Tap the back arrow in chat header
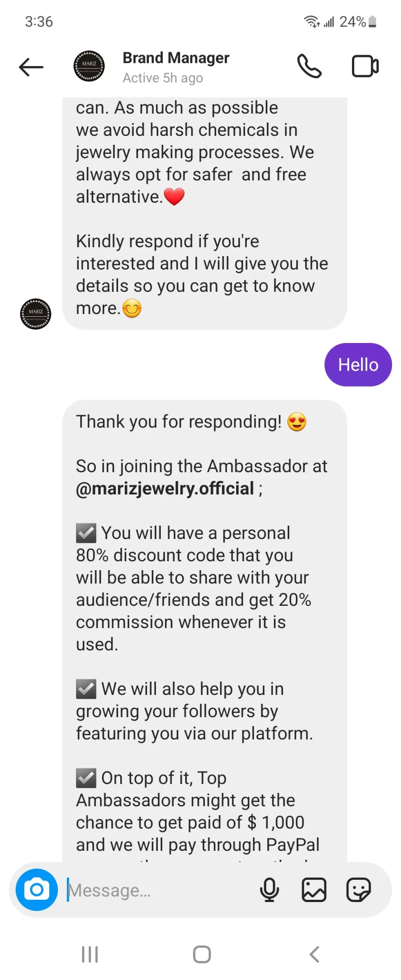This screenshot has width=401, height=980. [31, 67]
